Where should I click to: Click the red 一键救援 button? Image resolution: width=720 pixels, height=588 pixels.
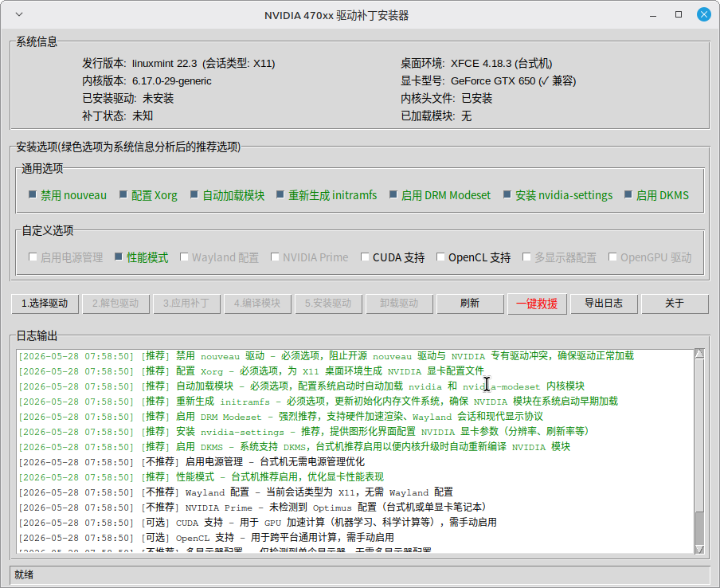click(x=537, y=304)
